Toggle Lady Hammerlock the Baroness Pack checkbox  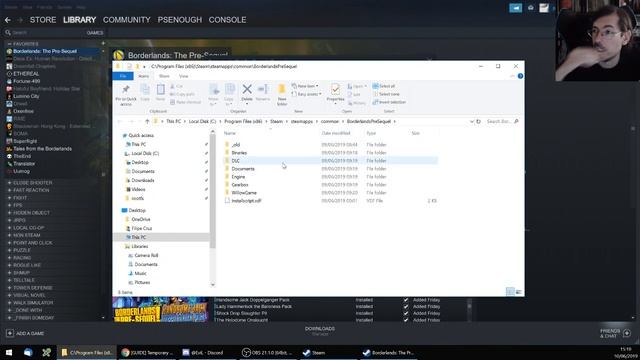(406, 307)
